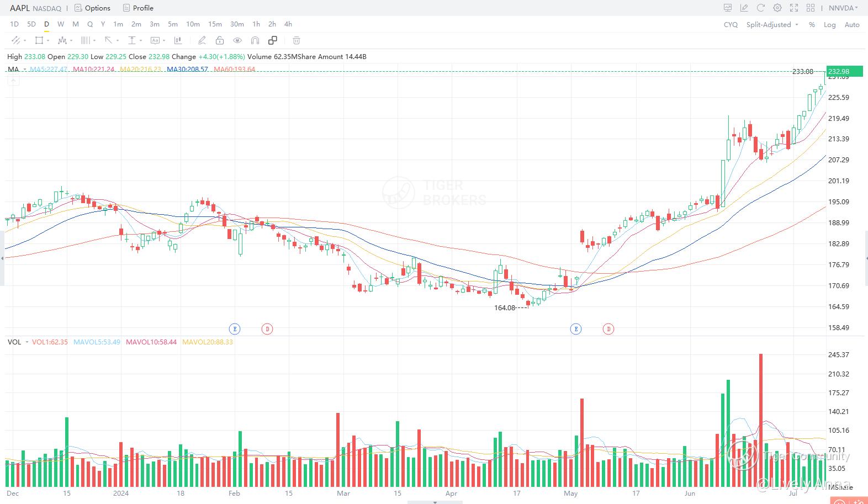Toggle the magnet snap mode icon
This screenshot has width=868, height=504.
[x=255, y=40]
